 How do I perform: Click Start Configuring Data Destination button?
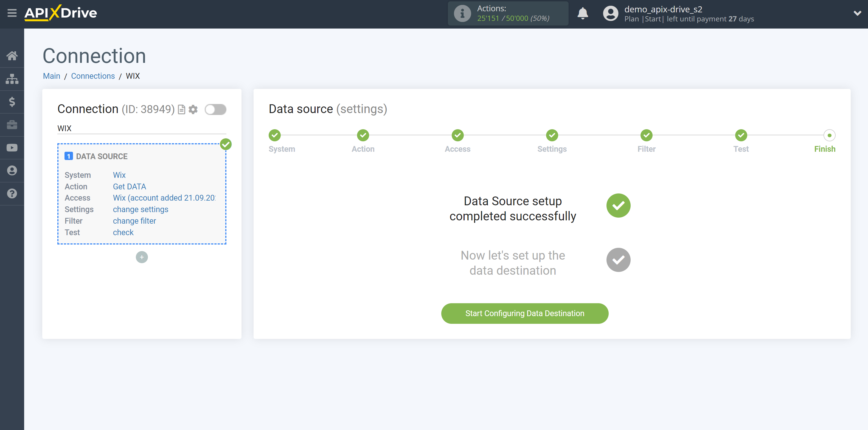coord(524,313)
